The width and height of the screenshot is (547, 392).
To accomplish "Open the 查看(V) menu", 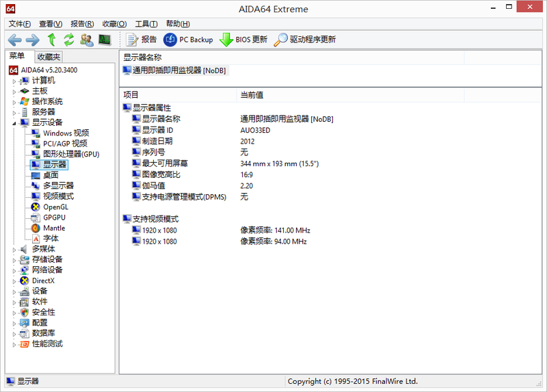I will pyautogui.click(x=51, y=24).
